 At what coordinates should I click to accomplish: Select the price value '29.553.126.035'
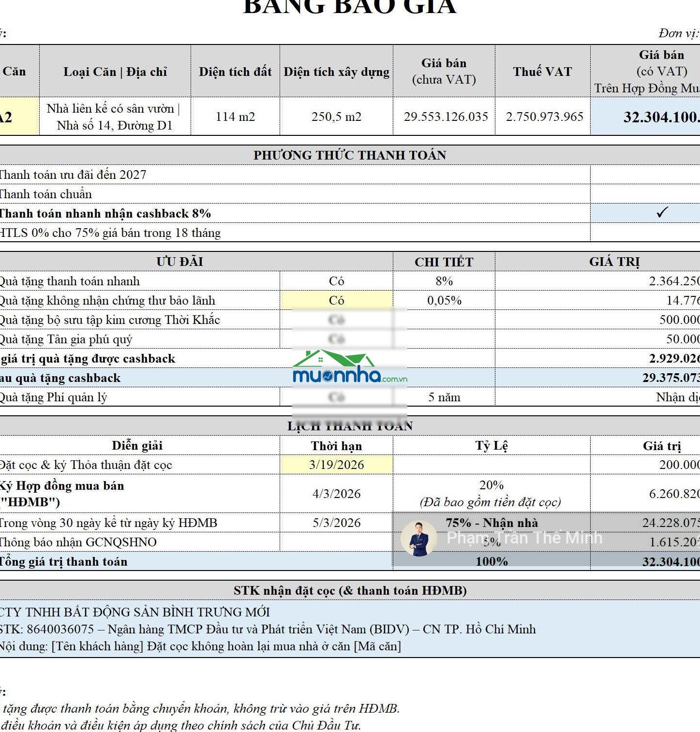tap(446, 117)
